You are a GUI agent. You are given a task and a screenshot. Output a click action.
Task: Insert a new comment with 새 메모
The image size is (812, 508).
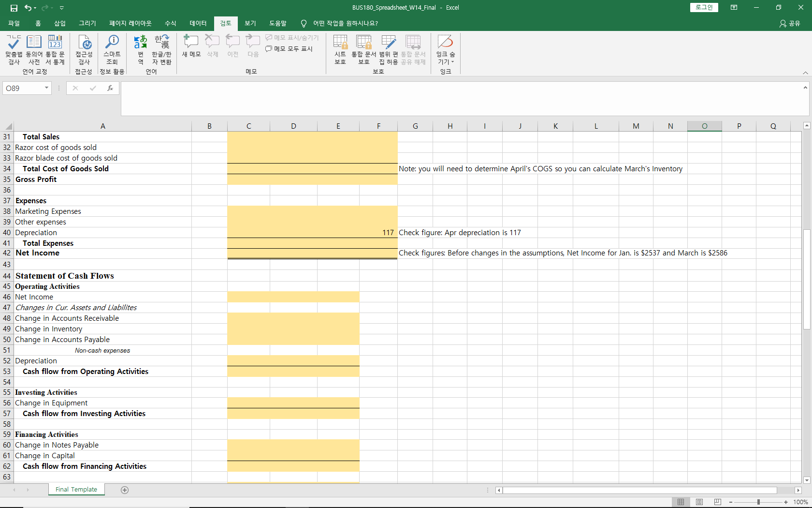[191, 46]
